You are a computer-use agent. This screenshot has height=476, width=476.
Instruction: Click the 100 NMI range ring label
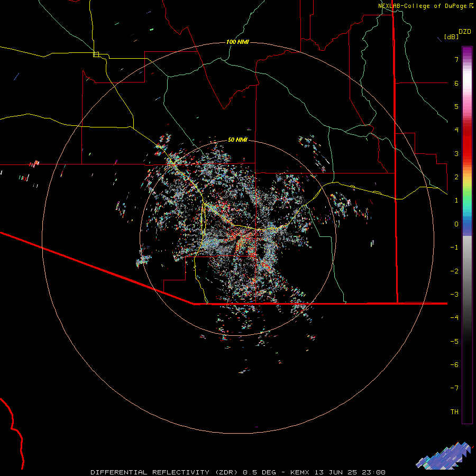[237, 42]
